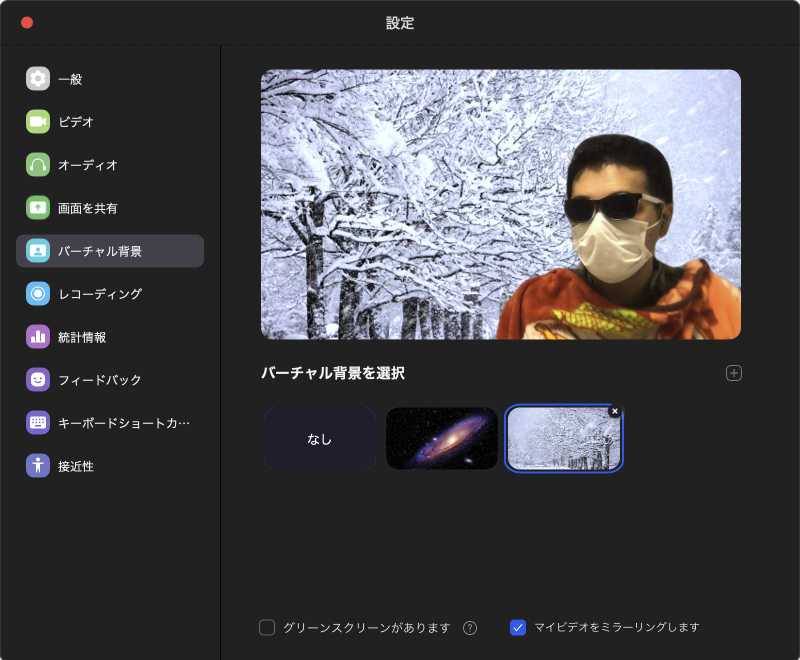Select the ビデオ camera icon
Image resolution: width=800 pixels, height=660 pixels.
[38, 121]
